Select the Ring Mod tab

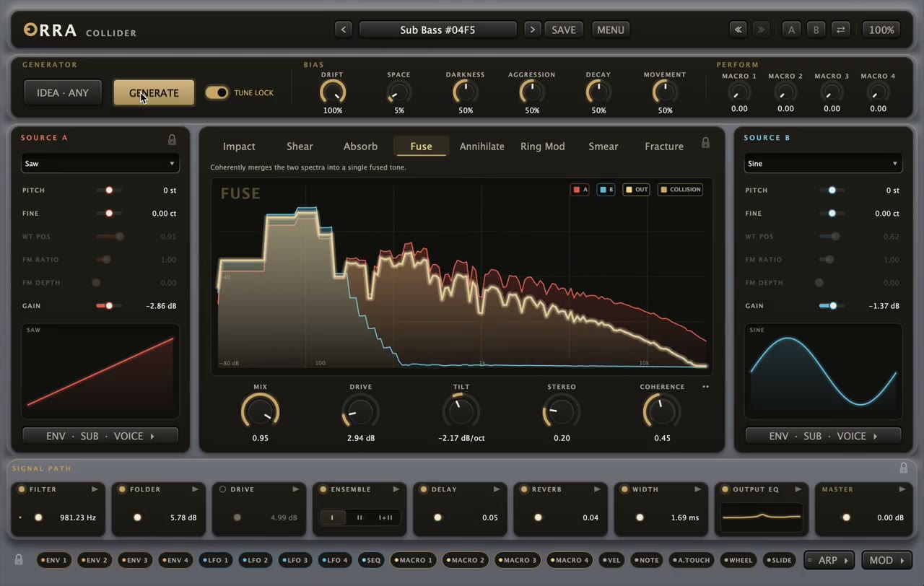pos(543,146)
